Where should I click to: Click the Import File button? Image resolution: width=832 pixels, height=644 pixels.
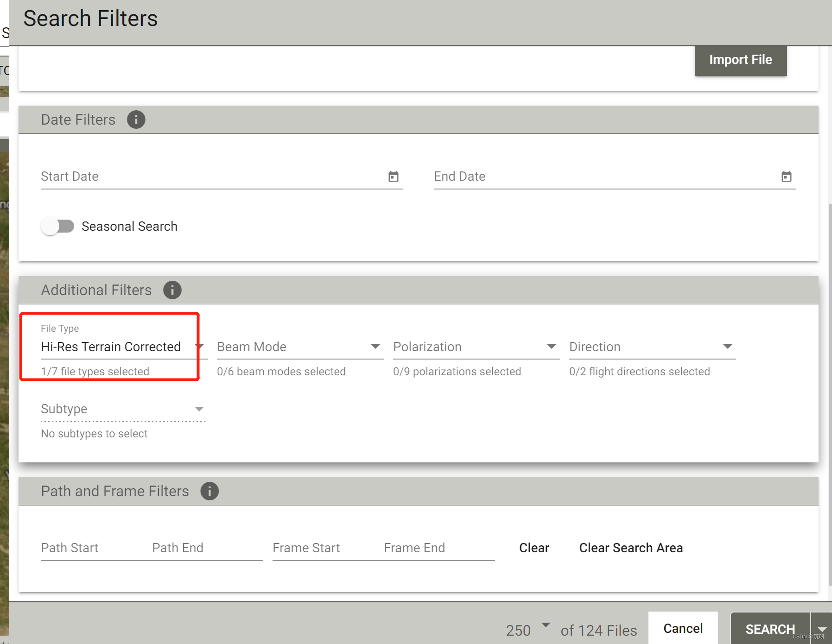click(740, 60)
